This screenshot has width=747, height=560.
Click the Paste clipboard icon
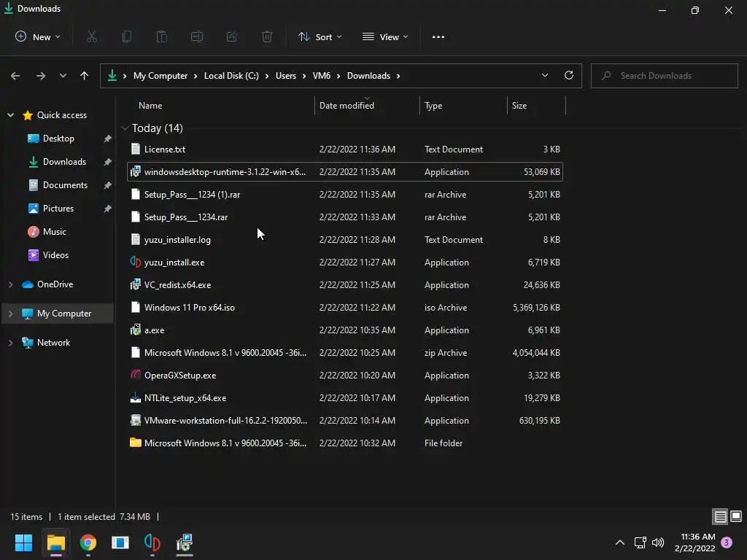[x=162, y=36]
